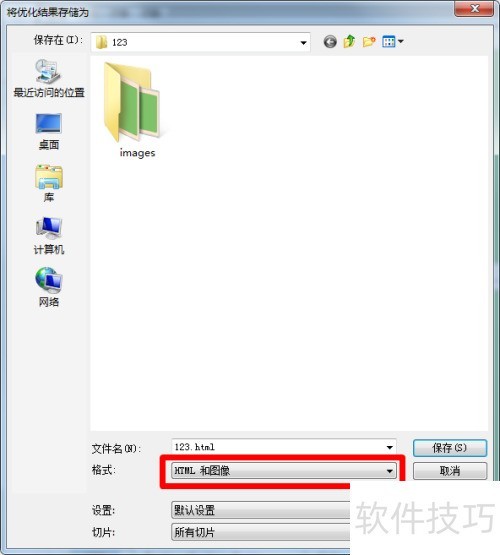Click the Save (保存) button
Image resolution: width=500 pixels, height=555 pixels.
450,448
